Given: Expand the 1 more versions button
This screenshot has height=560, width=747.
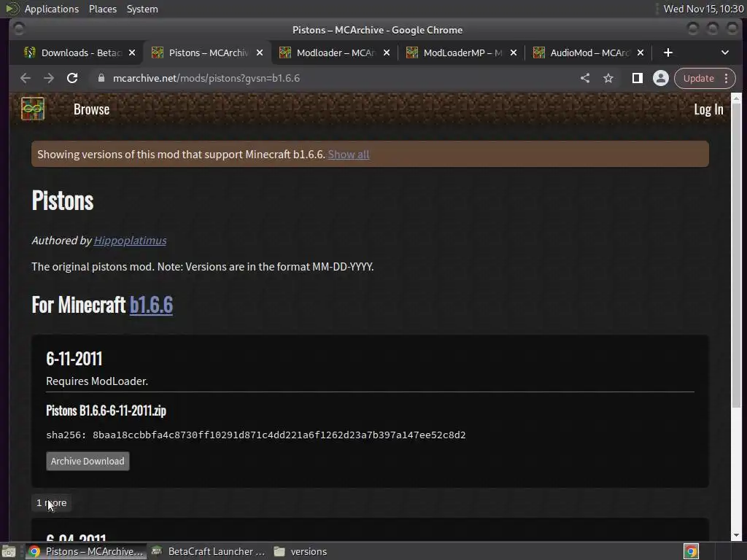Looking at the screenshot, I should [52, 503].
